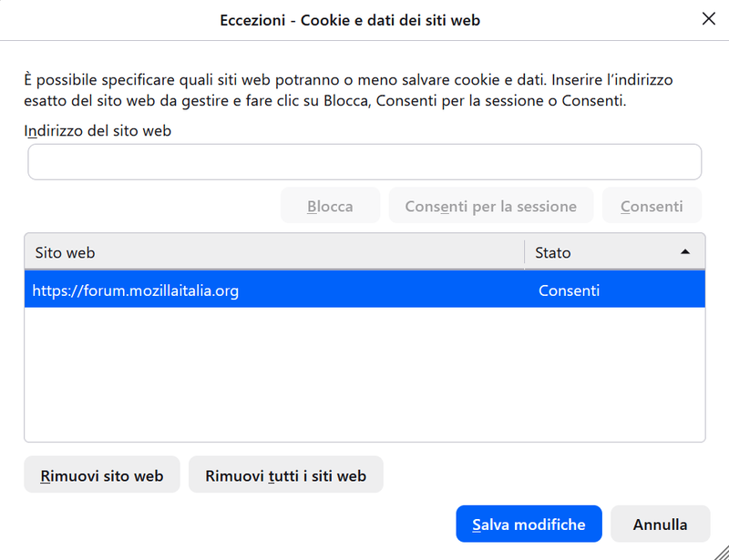Click Consenti per la sessione button

pyautogui.click(x=491, y=206)
